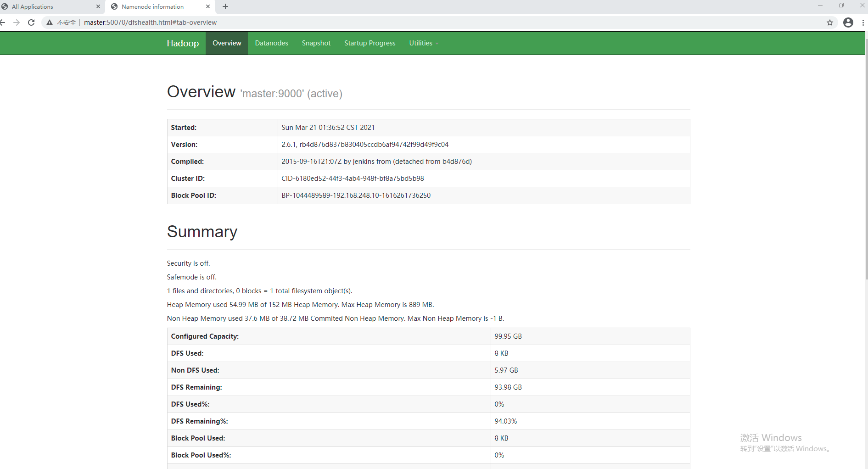
Task: Select the Overview navigation item
Action: (x=227, y=43)
